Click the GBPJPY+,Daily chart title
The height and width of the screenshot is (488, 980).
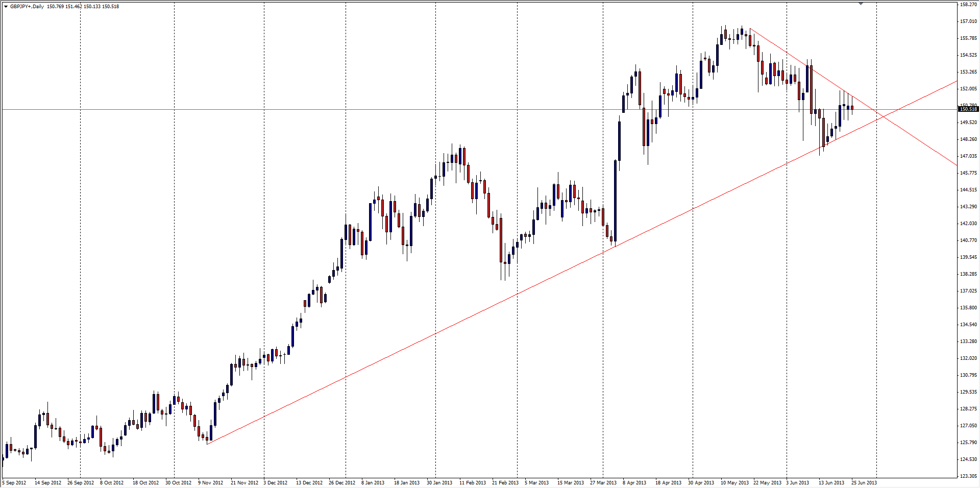click(27, 7)
